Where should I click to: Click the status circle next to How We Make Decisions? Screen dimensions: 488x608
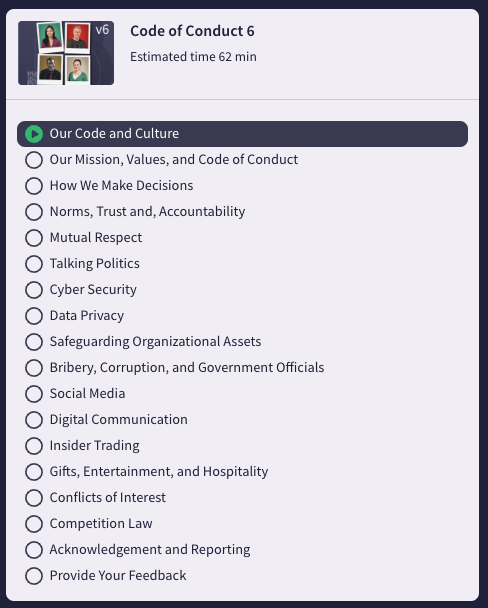(x=34, y=186)
